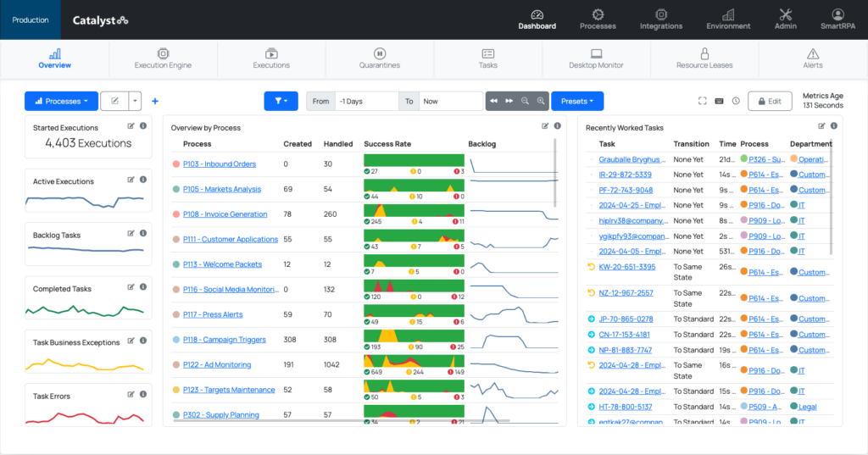Open the Admin menu in the top bar

click(785, 19)
